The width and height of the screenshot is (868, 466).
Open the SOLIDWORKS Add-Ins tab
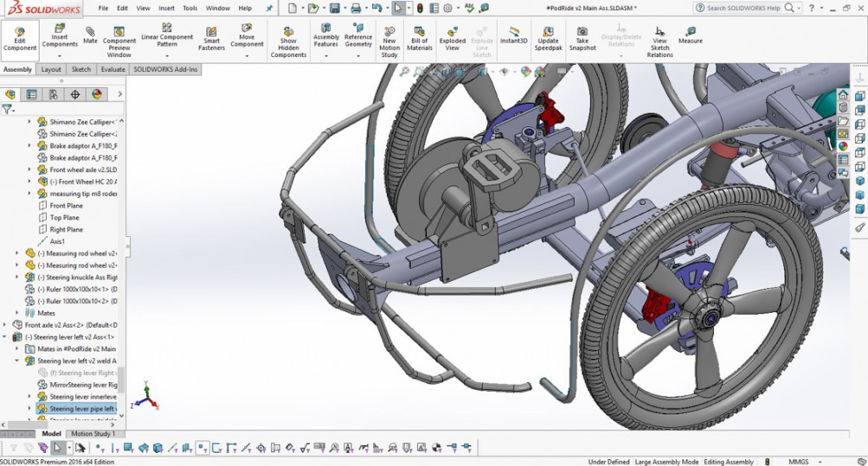click(165, 69)
